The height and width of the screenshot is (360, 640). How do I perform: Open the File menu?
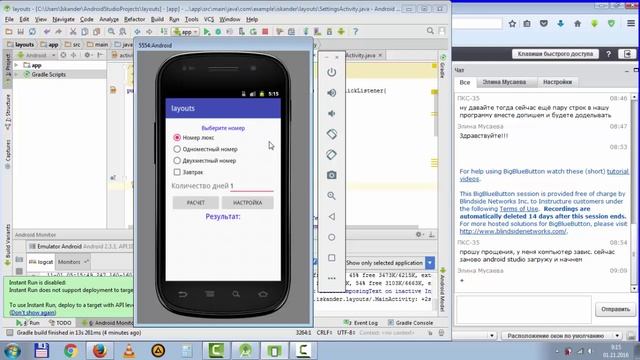9,19
